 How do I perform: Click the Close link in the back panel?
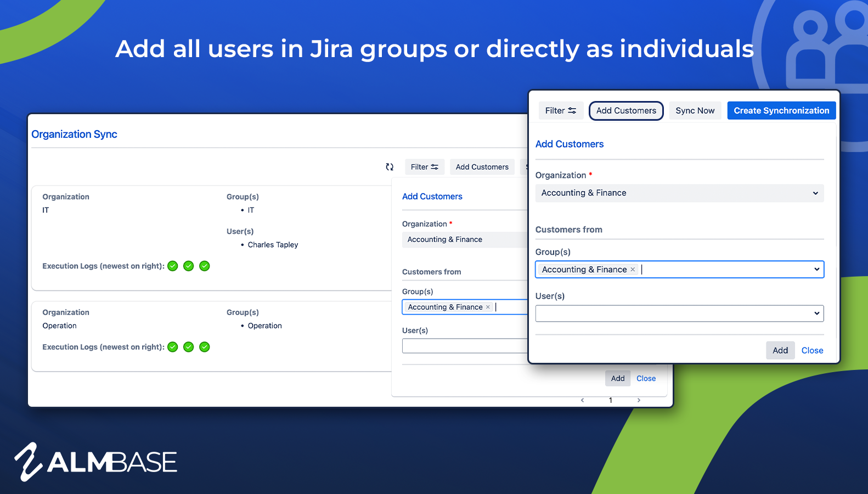646,378
